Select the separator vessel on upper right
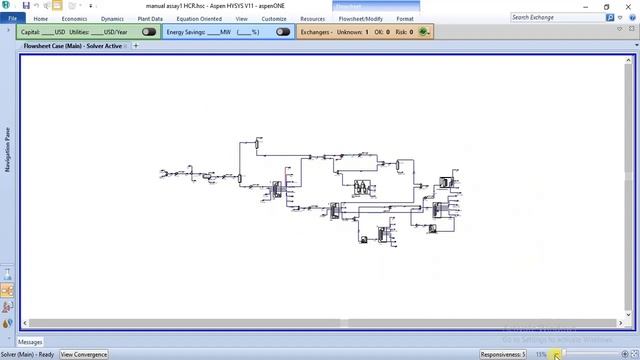 398,165
